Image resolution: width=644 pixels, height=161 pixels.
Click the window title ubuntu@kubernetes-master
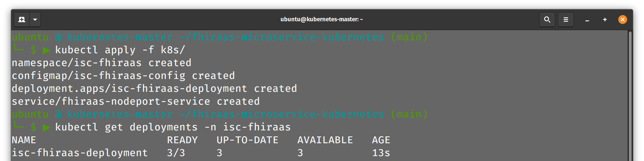pyautogui.click(x=322, y=19)
